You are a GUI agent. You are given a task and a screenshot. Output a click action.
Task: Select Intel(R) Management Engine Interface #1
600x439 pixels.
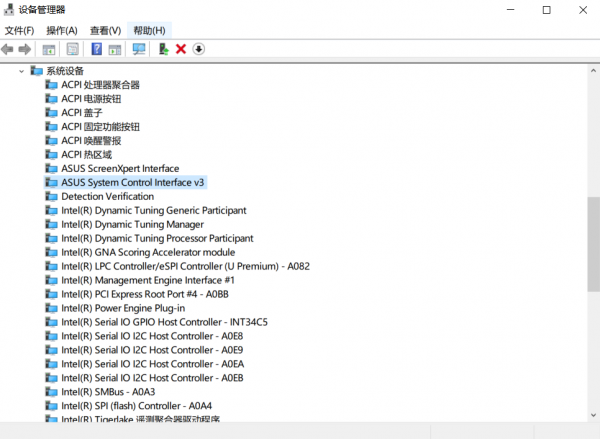(x=148, y=281)
